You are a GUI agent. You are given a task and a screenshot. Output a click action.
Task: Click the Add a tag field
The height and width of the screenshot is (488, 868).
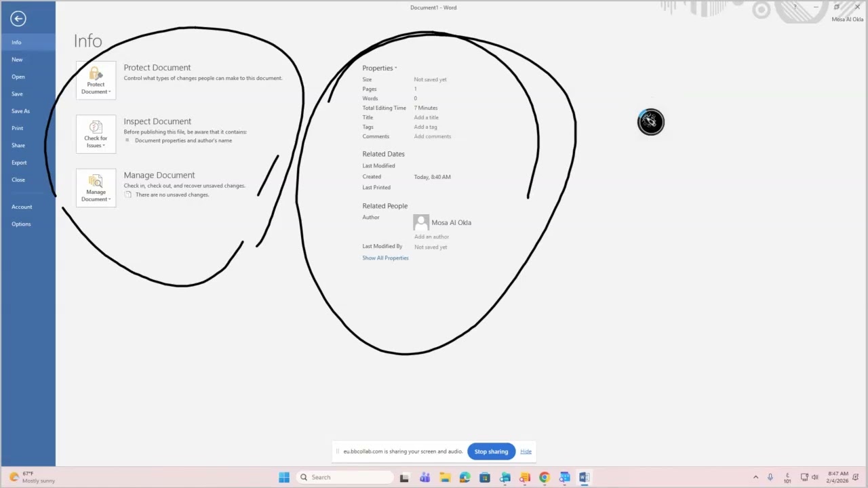(425, 127)
